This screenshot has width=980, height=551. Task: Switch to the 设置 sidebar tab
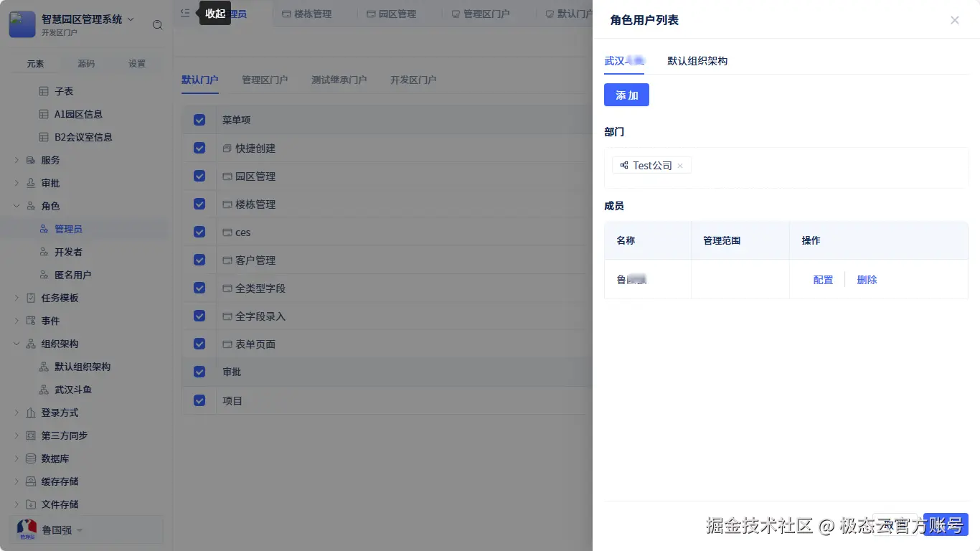coord(137,64)
